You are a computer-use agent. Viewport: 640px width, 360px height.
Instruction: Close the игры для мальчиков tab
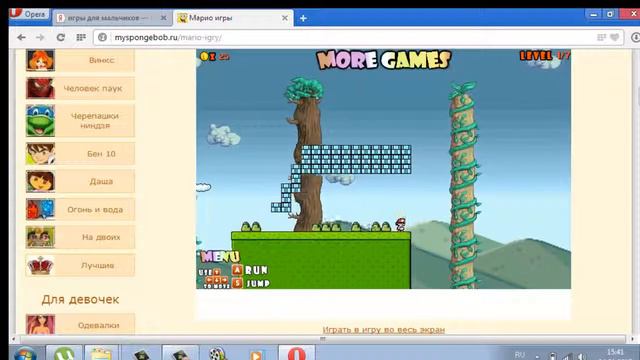[x=163, y=18]
